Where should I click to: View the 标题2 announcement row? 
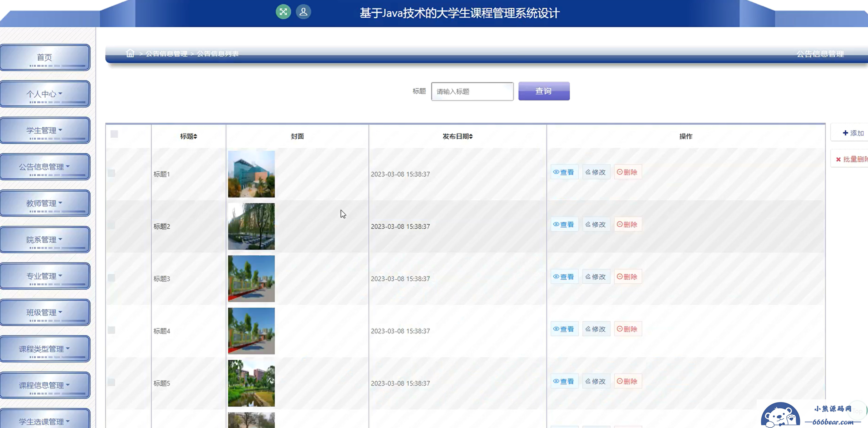point(564,225)
